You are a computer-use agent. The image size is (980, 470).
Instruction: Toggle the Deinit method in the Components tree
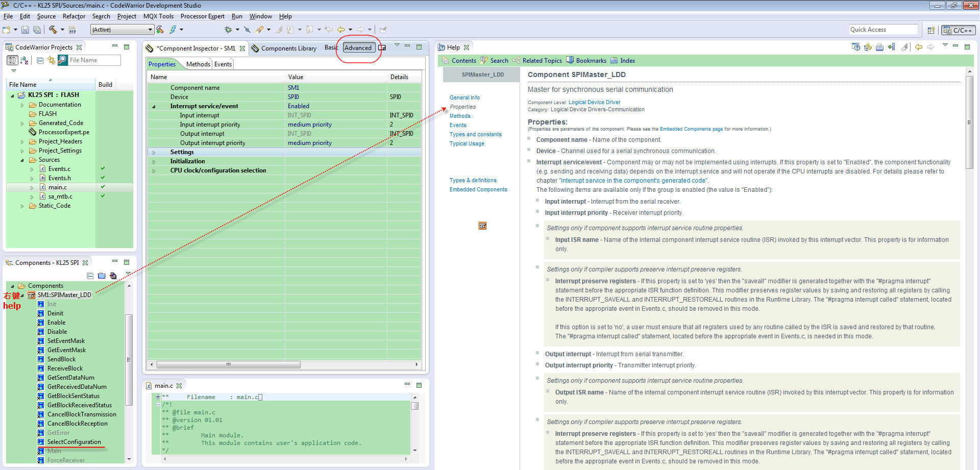pos(41,313)
